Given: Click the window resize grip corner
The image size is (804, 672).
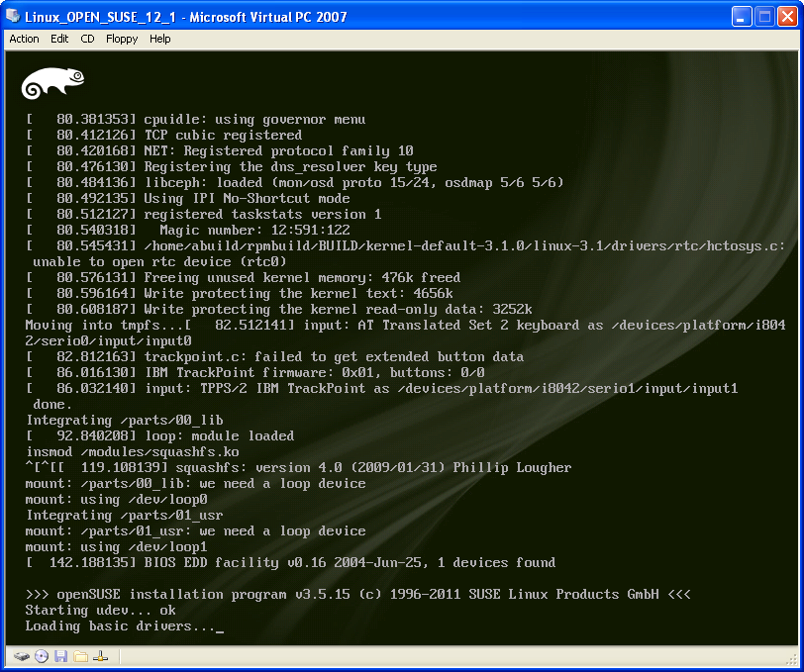Looking at the screenshot, I should [x=792, y=660].
